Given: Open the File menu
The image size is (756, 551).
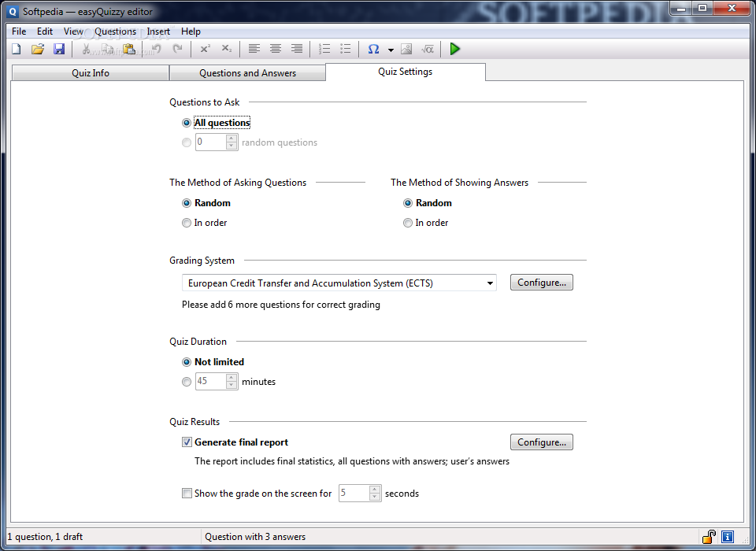Looking at the screenshot, I should pyautogui.click(x=19, y=31).
